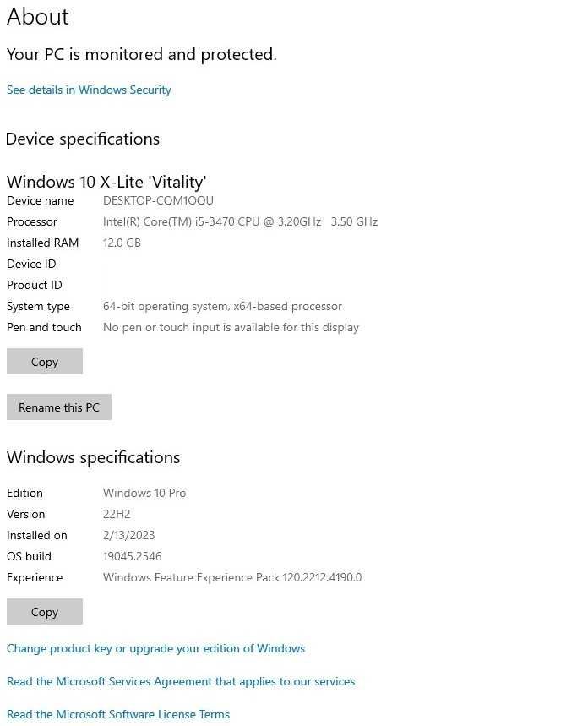Click the 12.0 GB installed RAM value
Viewport: 588px width, 726px height.
(x=122, y=243)
